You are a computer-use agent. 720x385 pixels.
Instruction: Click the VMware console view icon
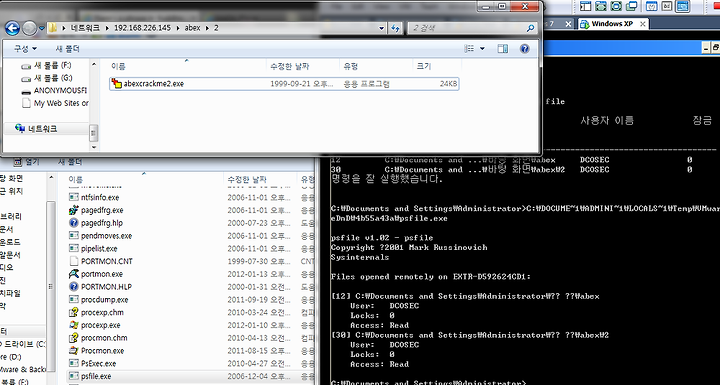click(652, 6)
